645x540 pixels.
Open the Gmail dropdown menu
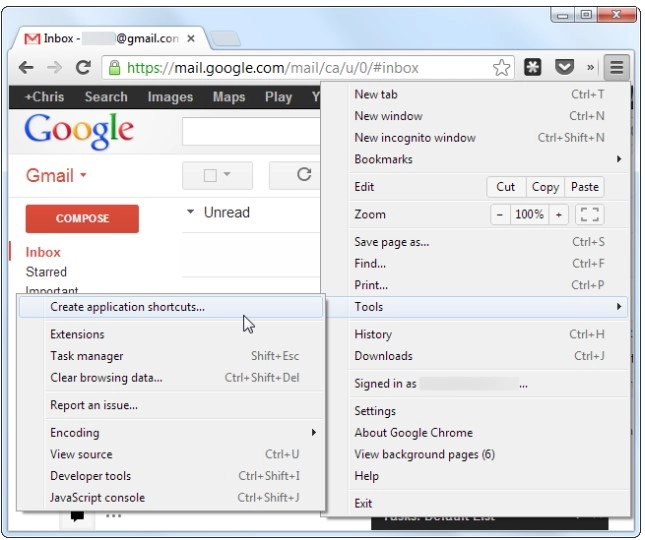56,176
